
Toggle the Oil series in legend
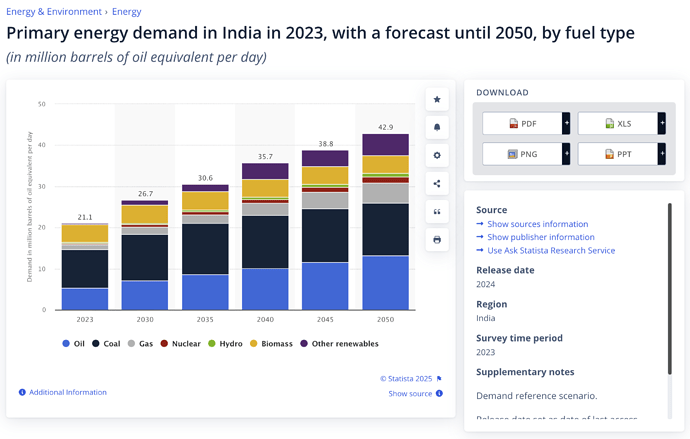pyautogui.click(x=73, y=344)
